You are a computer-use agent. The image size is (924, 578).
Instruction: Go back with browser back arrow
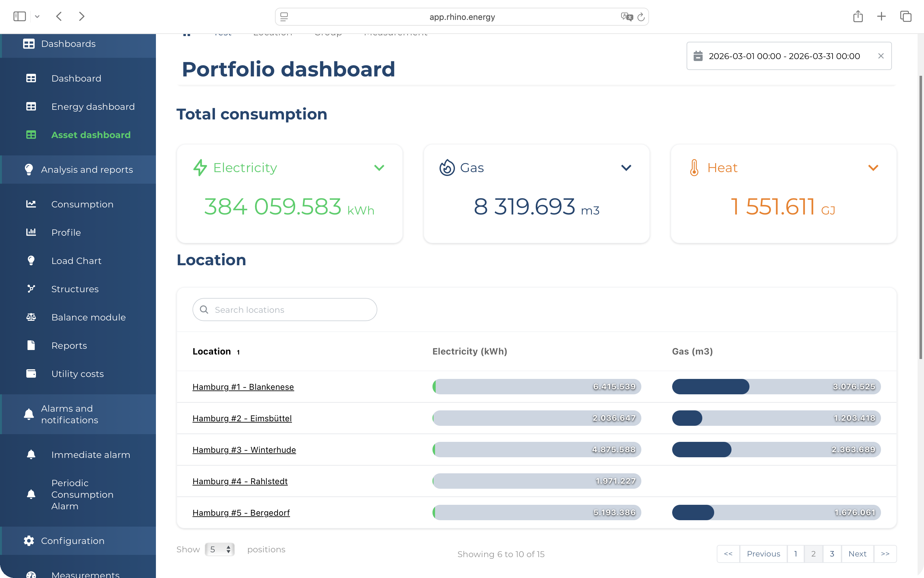click(x=59, y=16)
